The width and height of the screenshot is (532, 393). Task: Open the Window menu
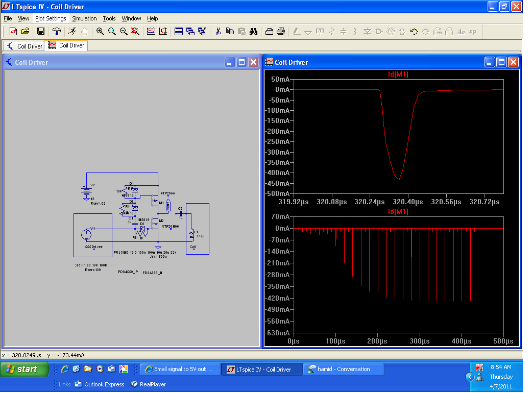point(131,18)
